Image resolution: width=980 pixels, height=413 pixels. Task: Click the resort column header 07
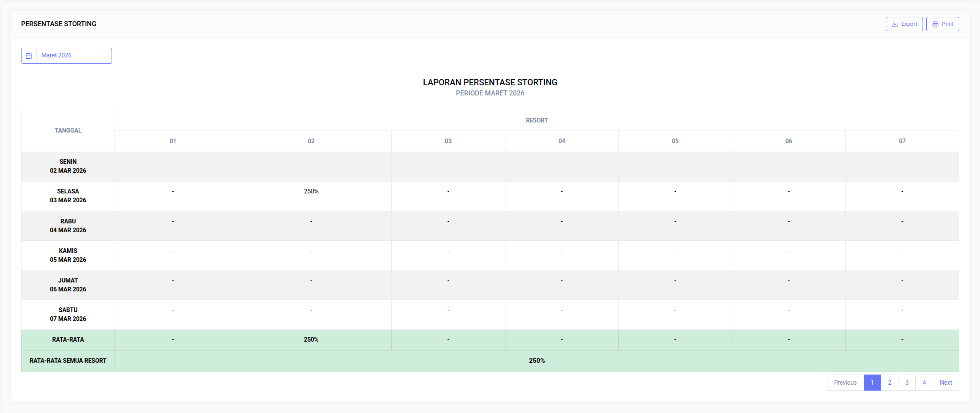tap(902, 141)
